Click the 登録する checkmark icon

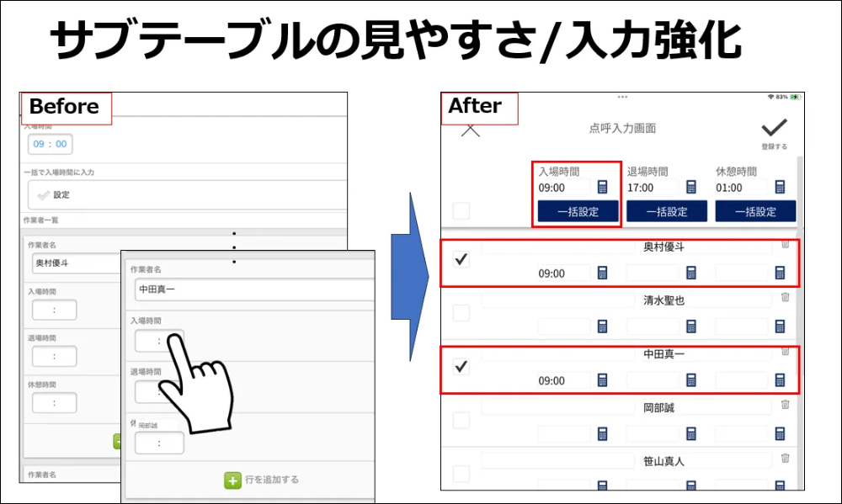tap(775, 128)
